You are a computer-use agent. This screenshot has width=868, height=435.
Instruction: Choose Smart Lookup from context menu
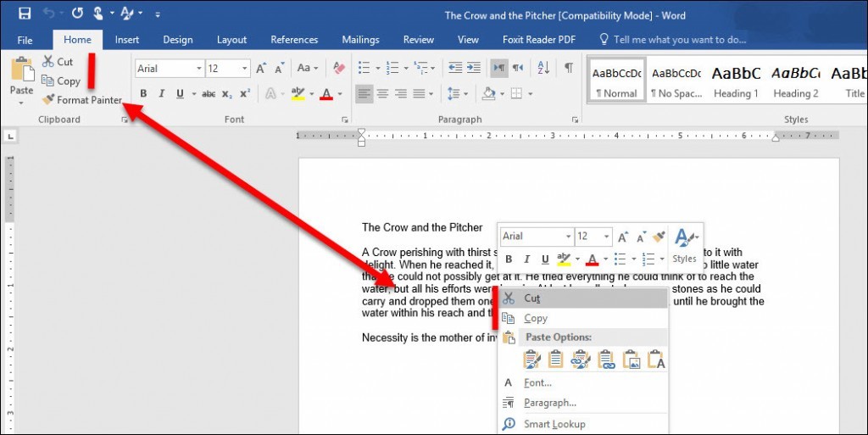[583, 424]
